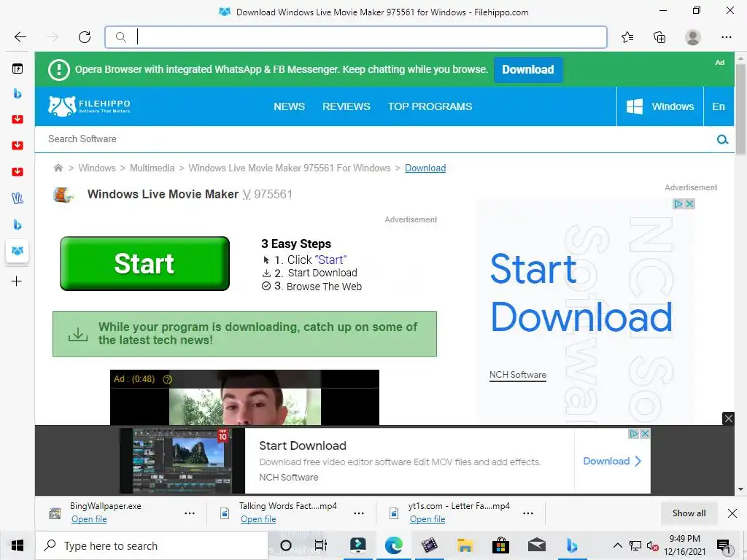Open options for Talking Words Fact download

[359, 513]
